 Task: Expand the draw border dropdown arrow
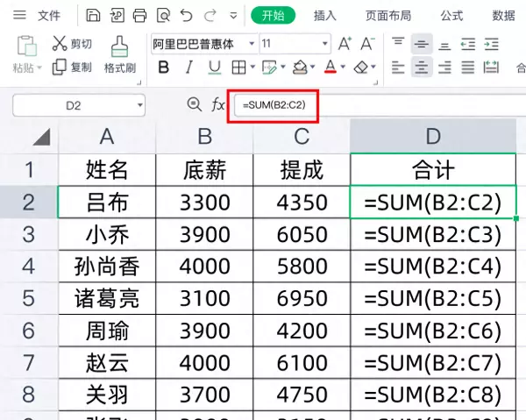[x=283, y=68]
